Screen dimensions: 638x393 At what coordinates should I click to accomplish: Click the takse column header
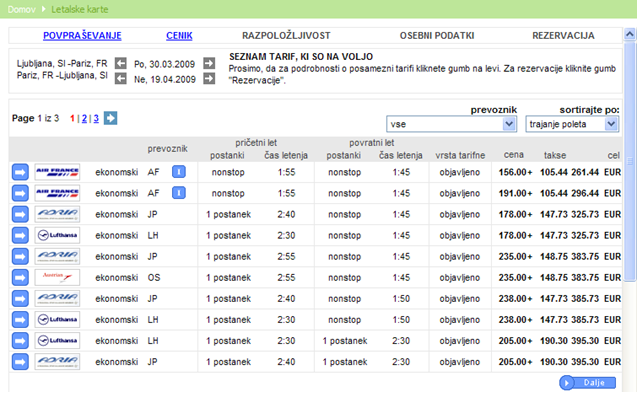click(555, 155)
